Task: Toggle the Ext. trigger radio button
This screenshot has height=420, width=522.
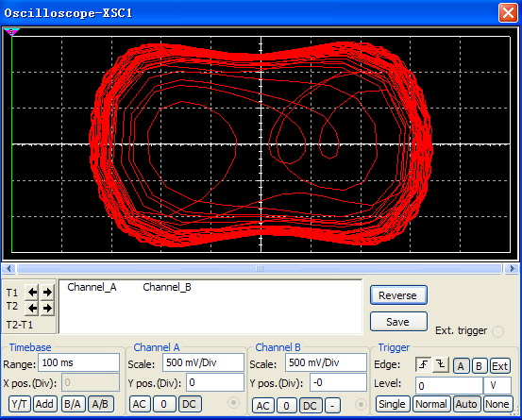Action: point(498,331)
